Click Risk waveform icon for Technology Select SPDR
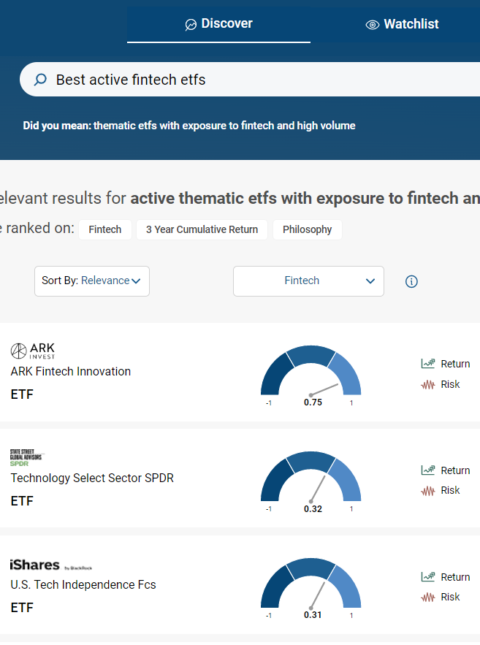This screenshot has height=645, width=480. 428,491
